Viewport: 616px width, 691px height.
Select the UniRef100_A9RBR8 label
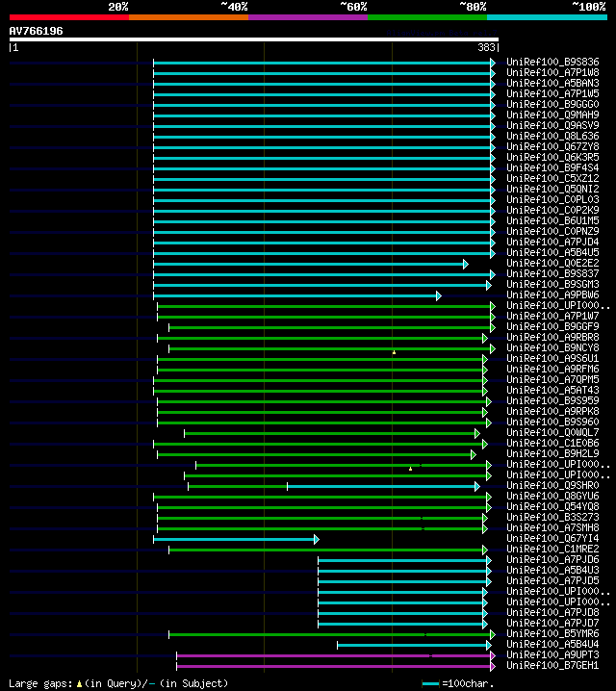[x=552, y=337]
